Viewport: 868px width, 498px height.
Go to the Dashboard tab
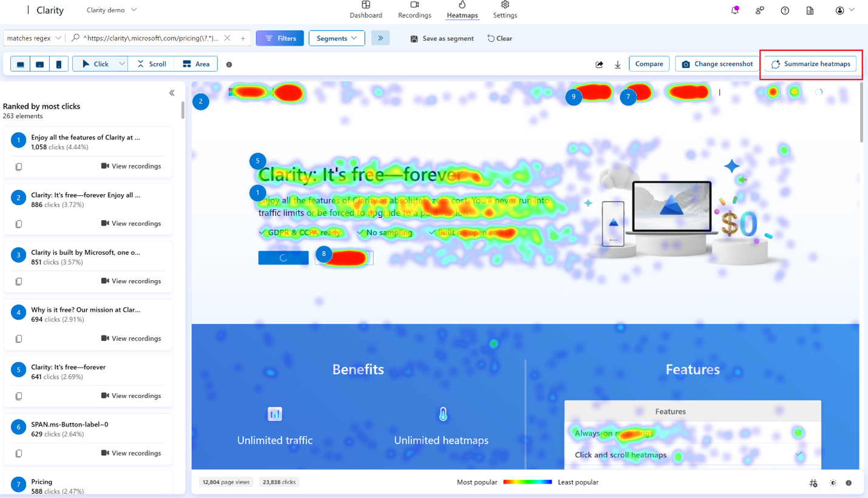(x=366, y=10)
